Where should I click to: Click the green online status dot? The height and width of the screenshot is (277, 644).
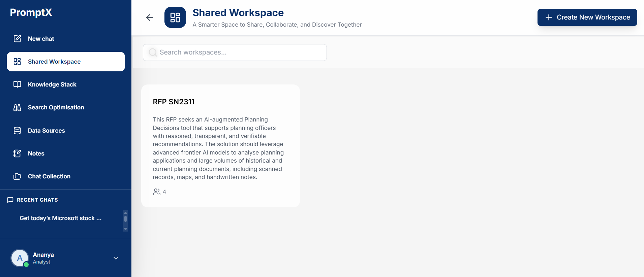(x=26, y=264)
